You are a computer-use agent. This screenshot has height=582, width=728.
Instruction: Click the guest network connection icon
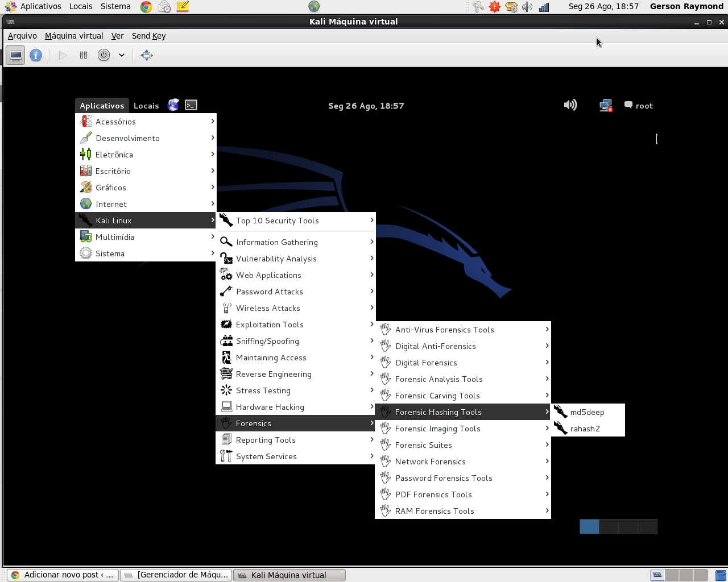pyautogui.click(x=606, y=106)
